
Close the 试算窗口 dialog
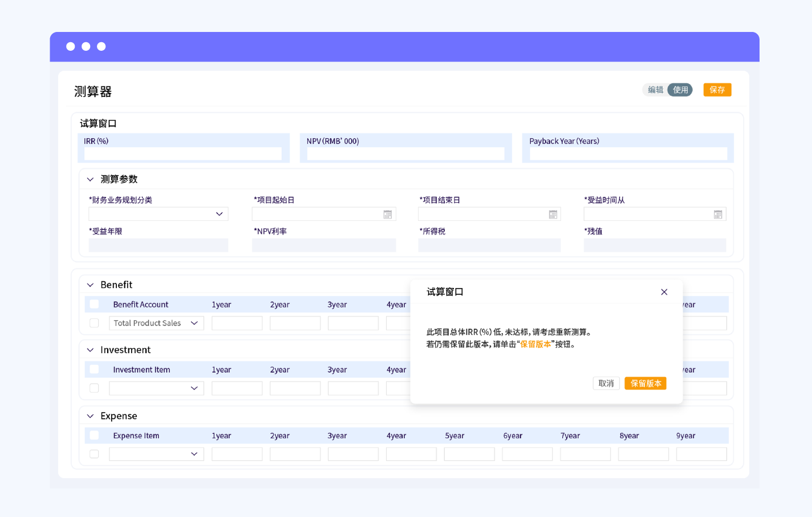click(x=664, y=292)
